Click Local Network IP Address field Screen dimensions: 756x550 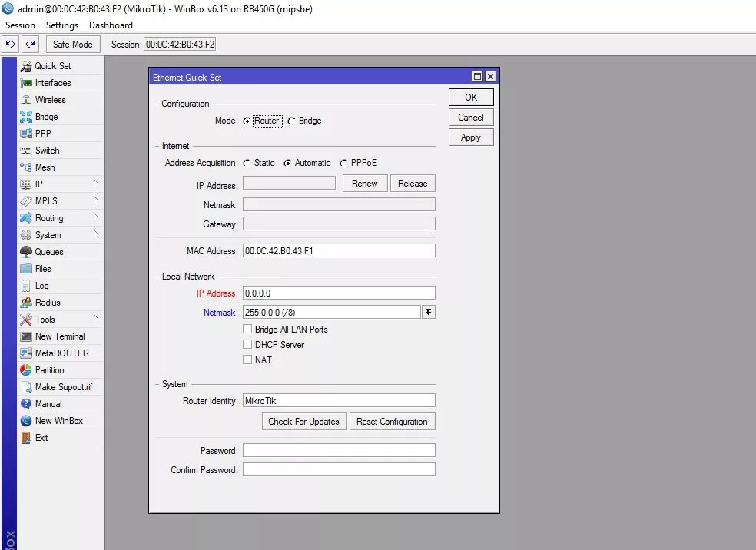339,293
